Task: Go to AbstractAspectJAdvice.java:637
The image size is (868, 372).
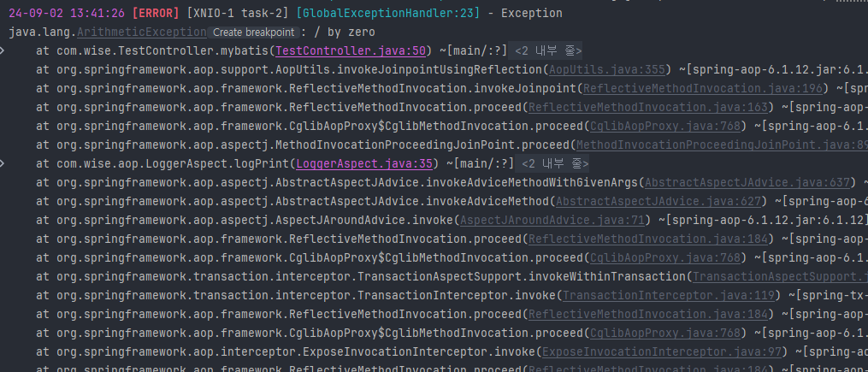Action: (x=747, y=183)
